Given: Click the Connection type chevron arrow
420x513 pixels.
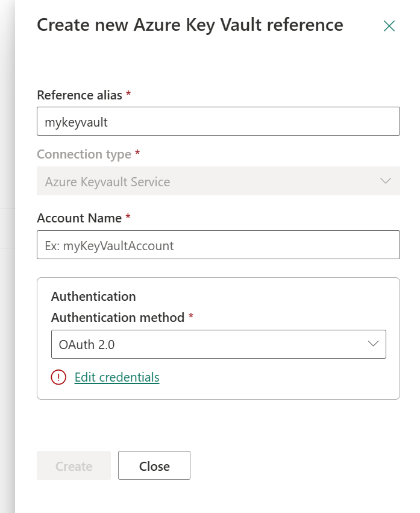Looking at the screenshot, I should point(386,181).
